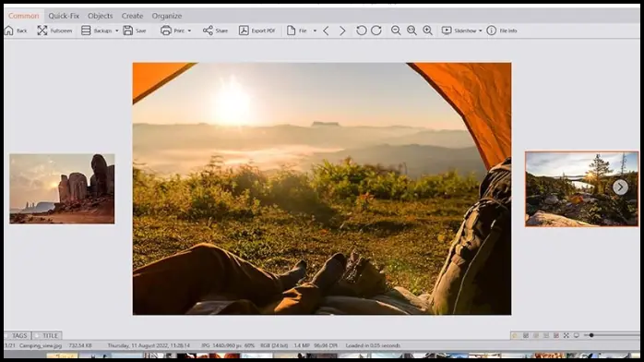The width and height of the screenshot is (644, 362).
Task: Toggle the TAGS panel
Action: [17, 336]
